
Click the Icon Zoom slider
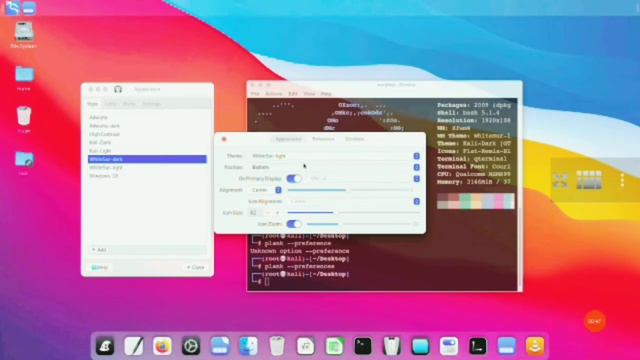pos(359,224)
